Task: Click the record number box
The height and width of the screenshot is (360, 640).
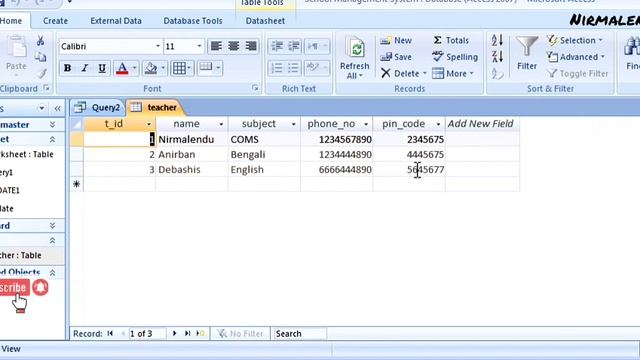Action: [x=147, y=333]
